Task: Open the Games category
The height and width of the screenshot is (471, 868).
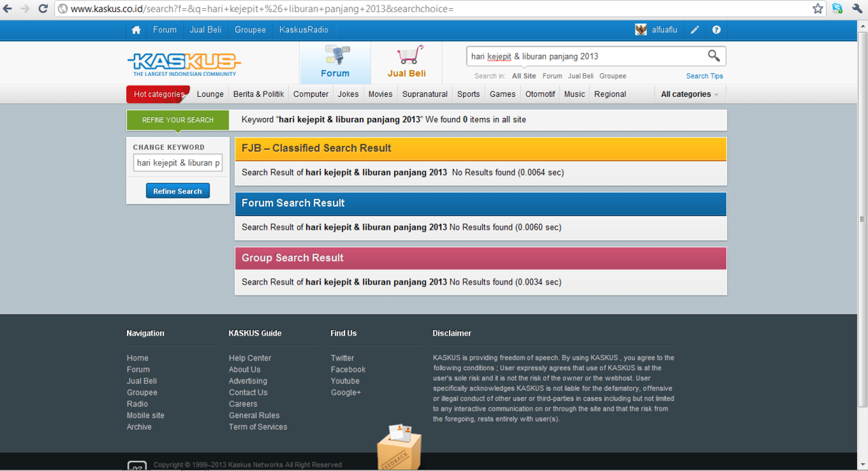Action: 502,94
